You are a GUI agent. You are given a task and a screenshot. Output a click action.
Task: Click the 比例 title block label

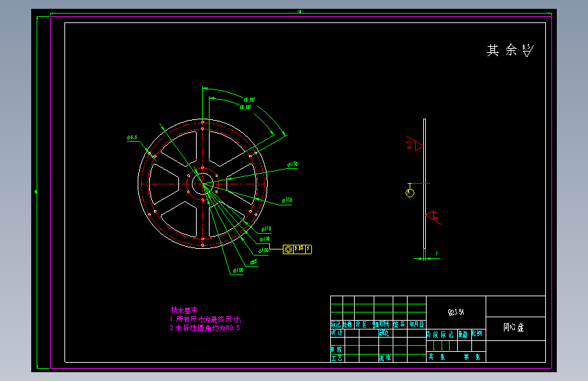[477, 334]
